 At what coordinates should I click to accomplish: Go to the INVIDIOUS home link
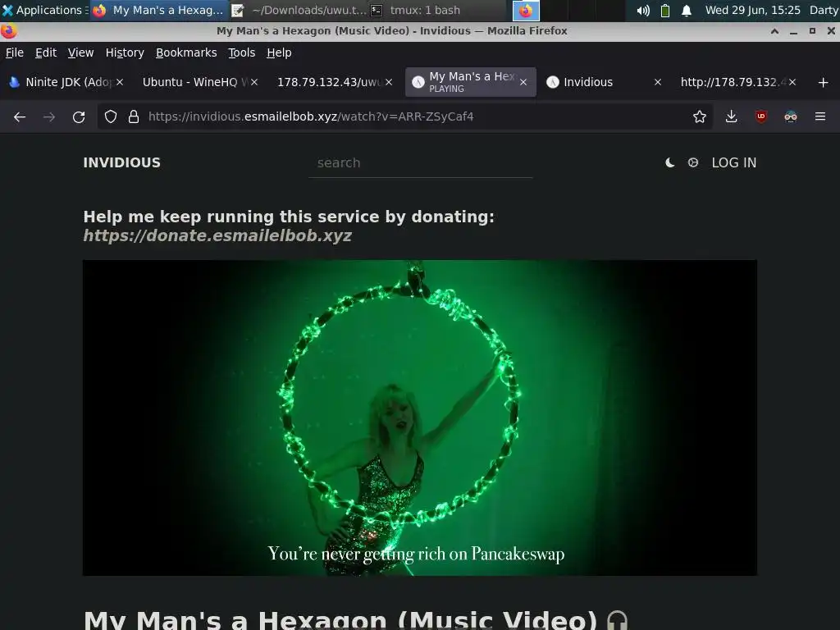[121, 163]
